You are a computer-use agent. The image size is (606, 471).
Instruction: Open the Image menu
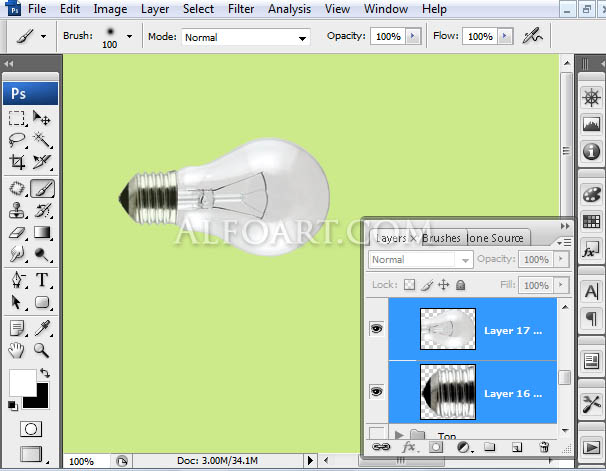(x=110, y=9)
